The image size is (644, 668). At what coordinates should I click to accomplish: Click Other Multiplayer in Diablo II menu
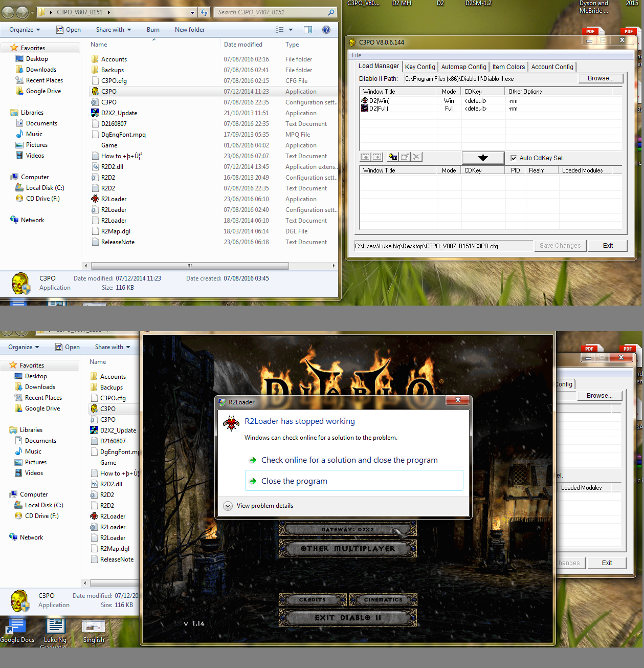[x=347, y=548]
